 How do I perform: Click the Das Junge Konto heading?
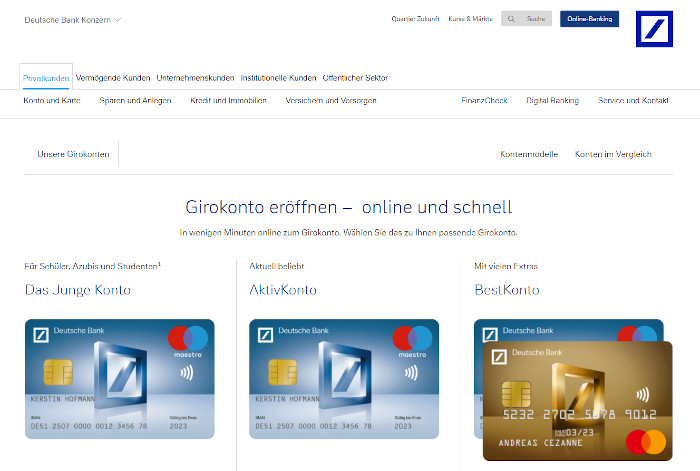[x=78, y=290]
